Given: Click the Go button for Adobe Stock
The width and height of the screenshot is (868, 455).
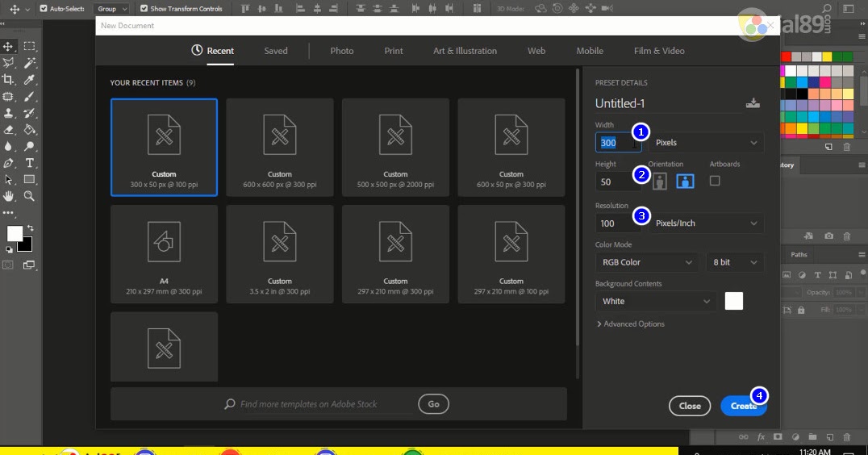Looking at the screenshot, I should [x=433, y=404].
